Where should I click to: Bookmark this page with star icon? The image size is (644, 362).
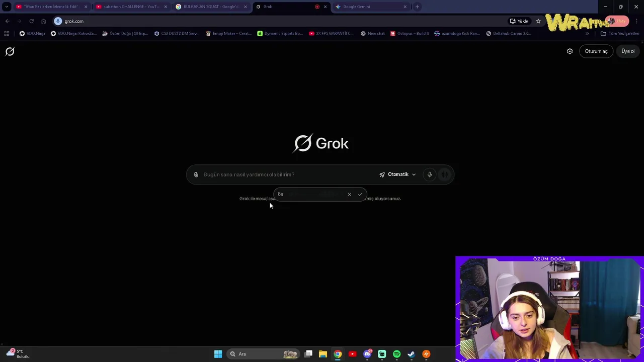538,21
